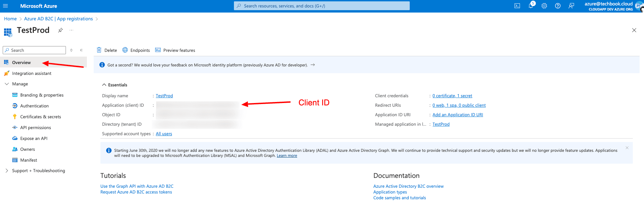Click Delete in the command bar
644x204 pixels.
pyautogui.click(x=107, y=50)
